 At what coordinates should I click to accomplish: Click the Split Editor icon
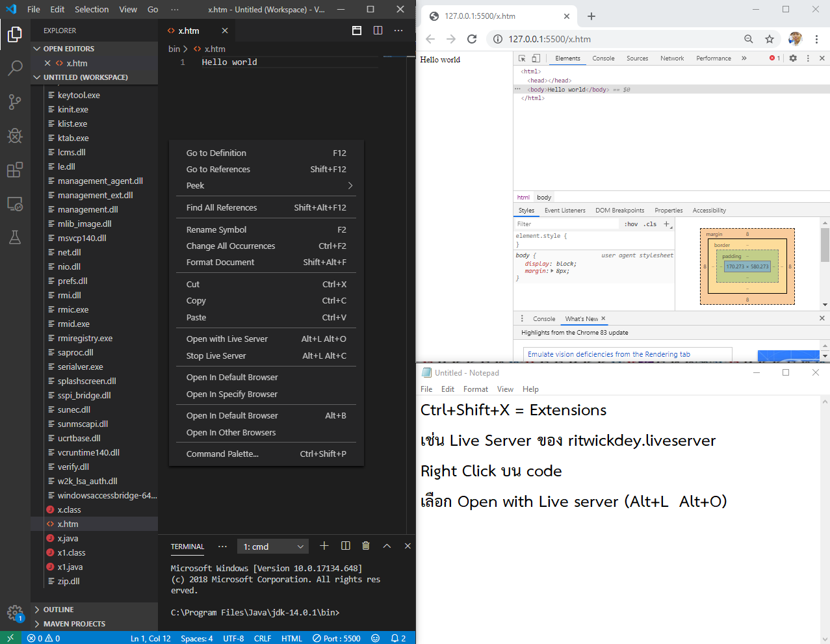click(x=378, y=31)
